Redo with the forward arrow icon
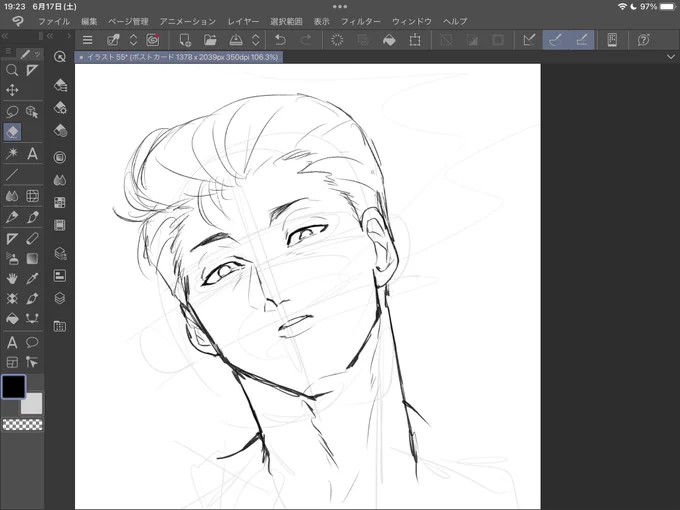 pos(306,40)
